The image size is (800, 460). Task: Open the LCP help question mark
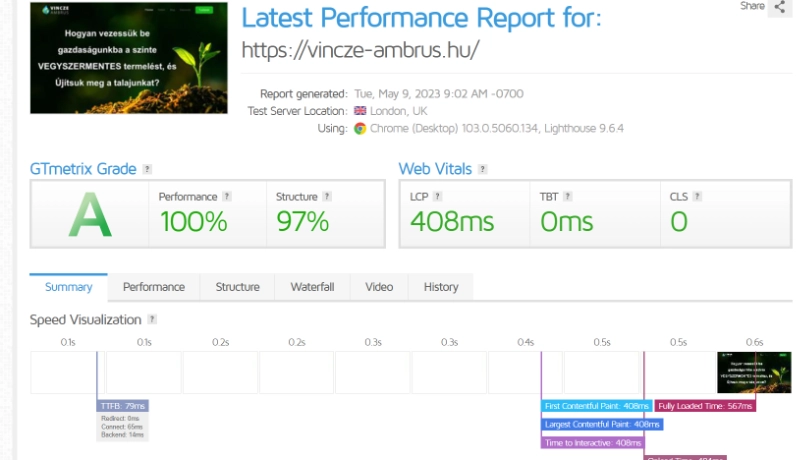[x=437, y=197]
